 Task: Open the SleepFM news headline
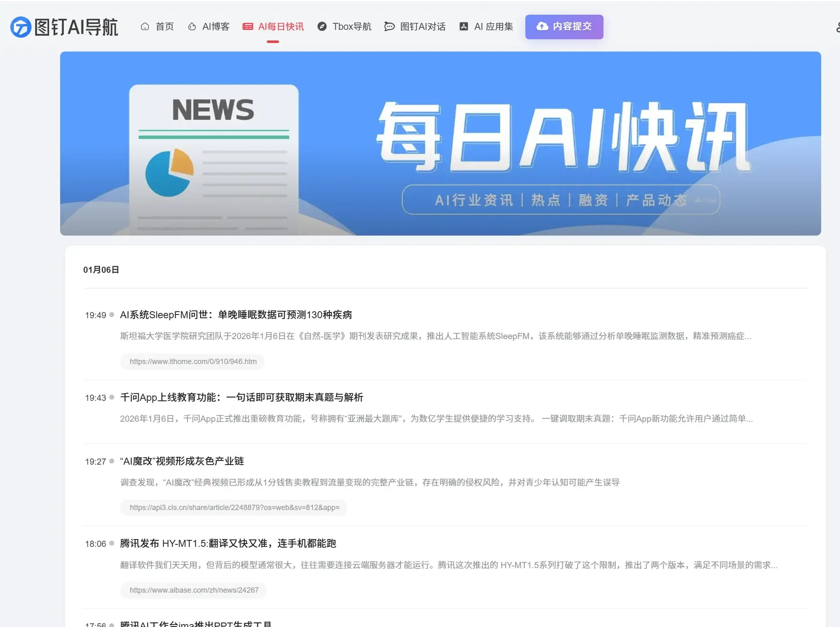(x=236, y=315)
